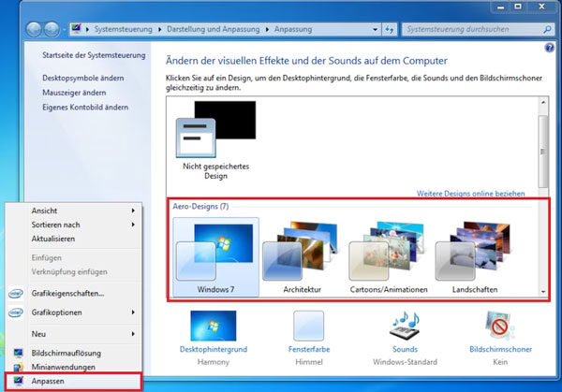Click the designs list scrollbar thumb
562x392 pixels.
pyautogui.click(x=543, y=151)
